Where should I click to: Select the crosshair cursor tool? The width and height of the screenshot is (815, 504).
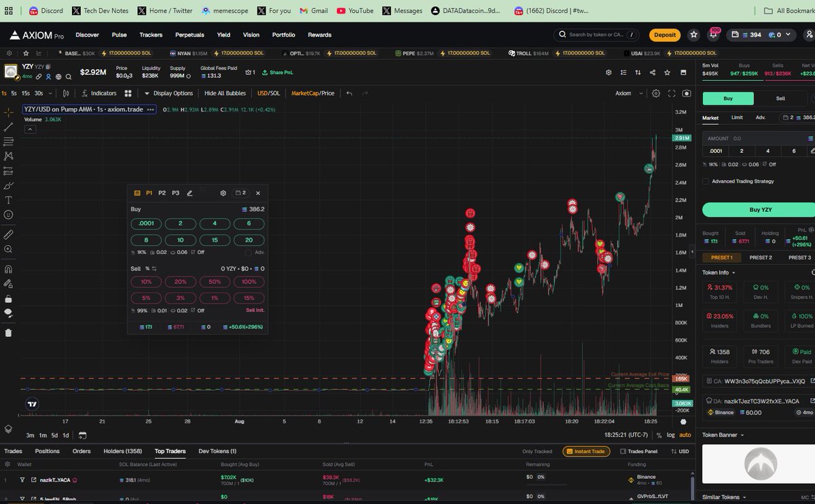[x=8, y=111]
